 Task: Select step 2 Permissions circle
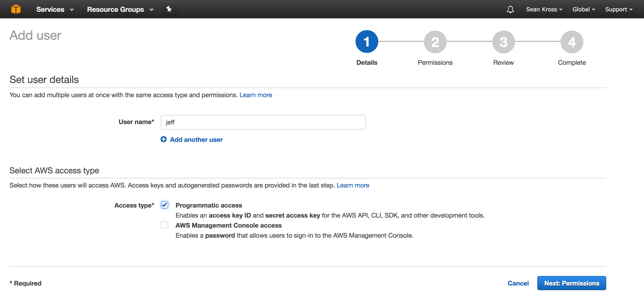(x=435, y=42)
